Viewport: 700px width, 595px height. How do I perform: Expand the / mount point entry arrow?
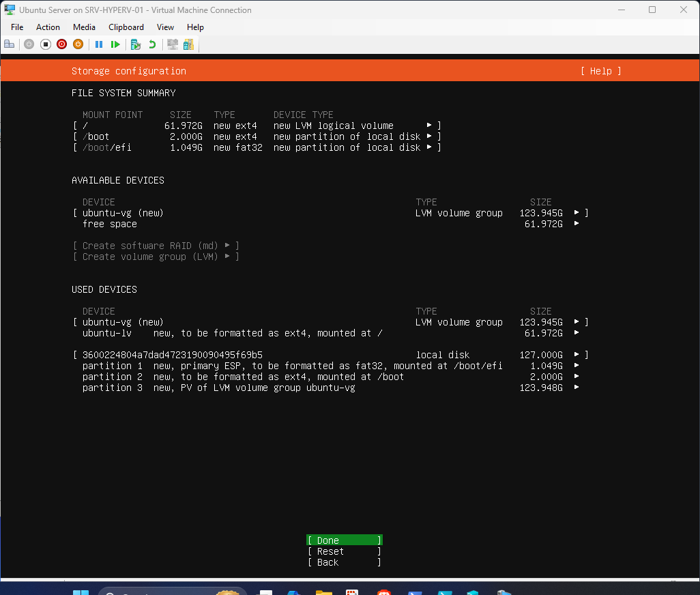pos(430,126)
